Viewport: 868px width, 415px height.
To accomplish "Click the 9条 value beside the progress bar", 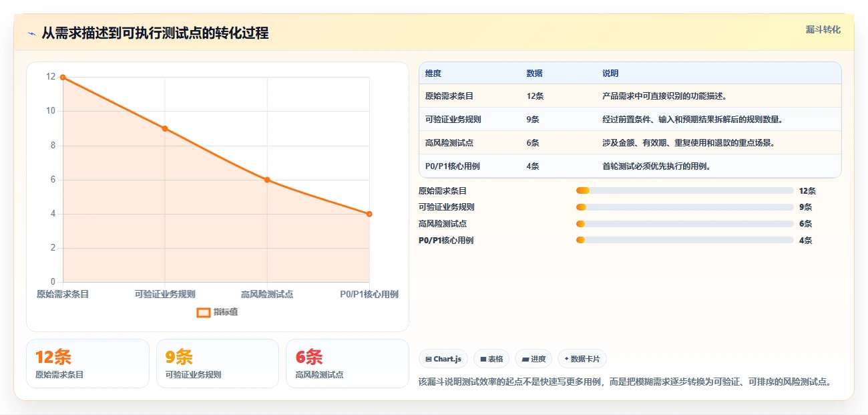I will tap(805, 207).
